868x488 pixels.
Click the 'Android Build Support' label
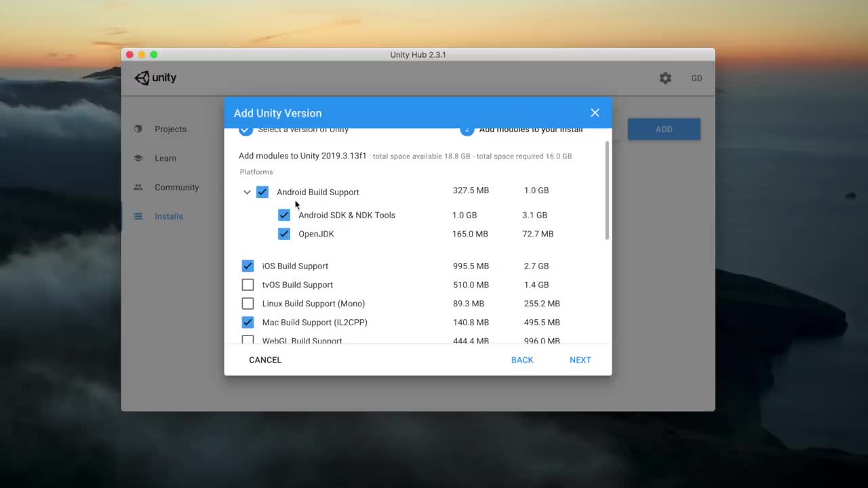pos(318,192)
